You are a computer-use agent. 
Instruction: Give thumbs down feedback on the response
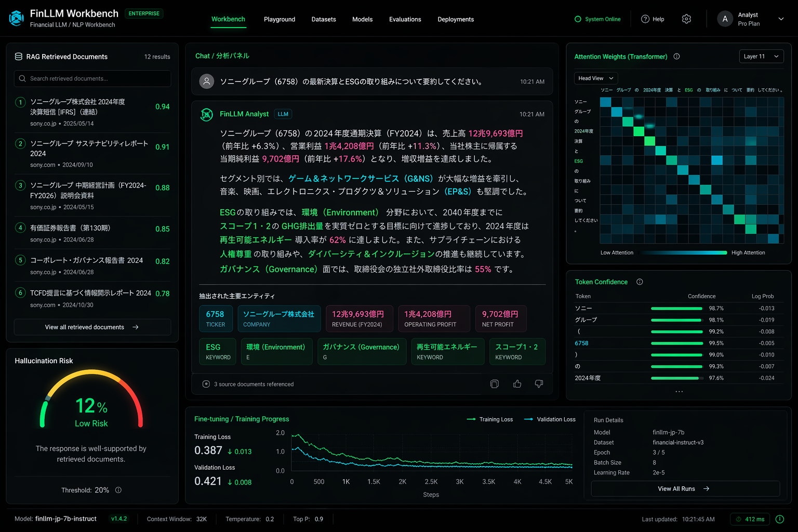539,383
